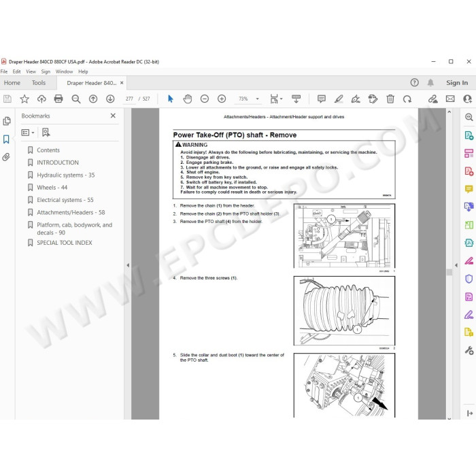Expand right tools panel button
Image resolution: width=476 pixels, height=476 pixels.
(470, 413)
